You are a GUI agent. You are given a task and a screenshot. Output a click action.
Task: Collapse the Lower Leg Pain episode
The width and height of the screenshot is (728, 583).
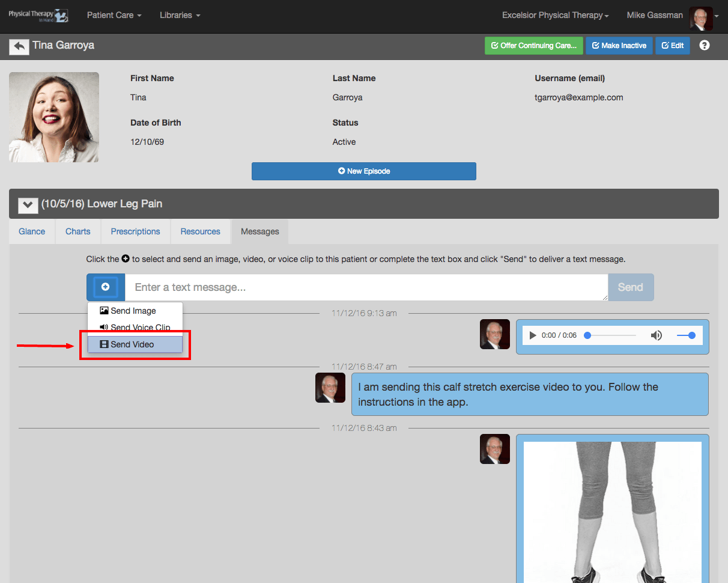28,204
